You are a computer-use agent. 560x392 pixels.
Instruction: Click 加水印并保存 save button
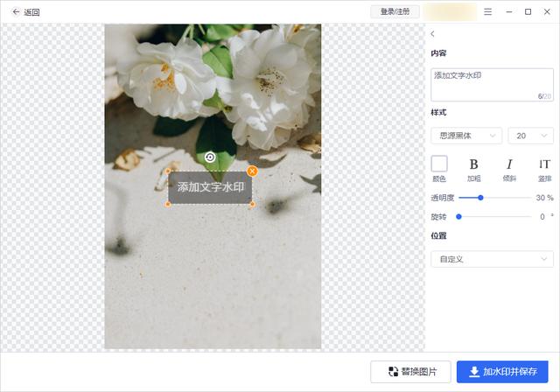pos(502,372)
